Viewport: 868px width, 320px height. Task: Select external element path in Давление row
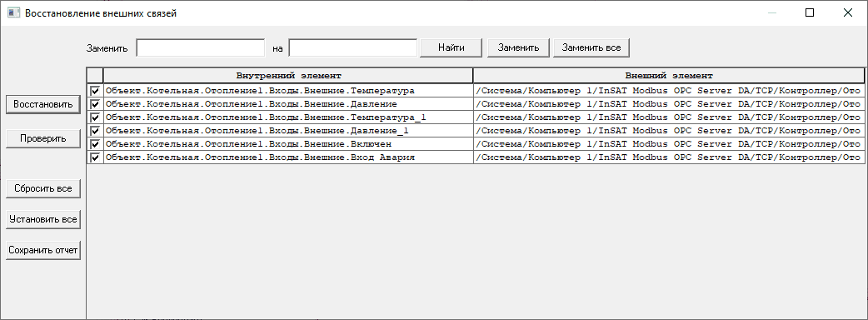669,104
